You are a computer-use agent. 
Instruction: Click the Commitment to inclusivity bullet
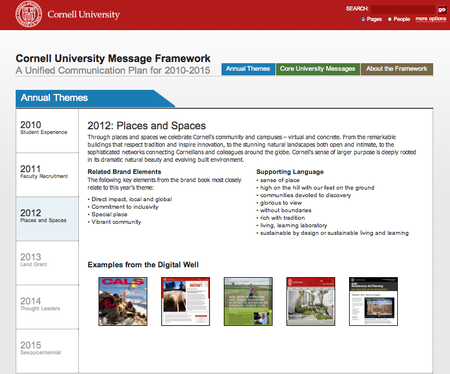tap(123, 207)
